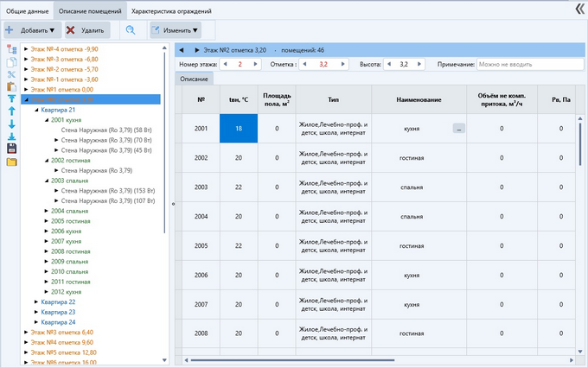Move item to top with barred-up arrow
588x368 pixels.
[x=11, y=98]
